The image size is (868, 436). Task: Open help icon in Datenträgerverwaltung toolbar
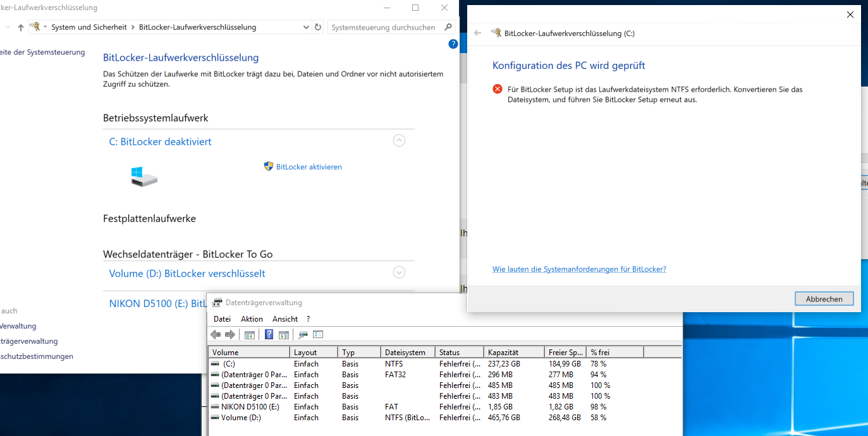point(269,334)
